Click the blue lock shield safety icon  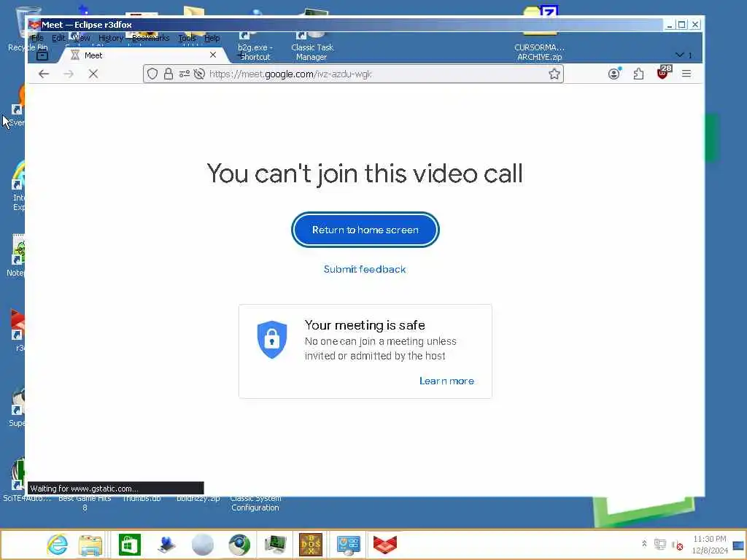272,340
